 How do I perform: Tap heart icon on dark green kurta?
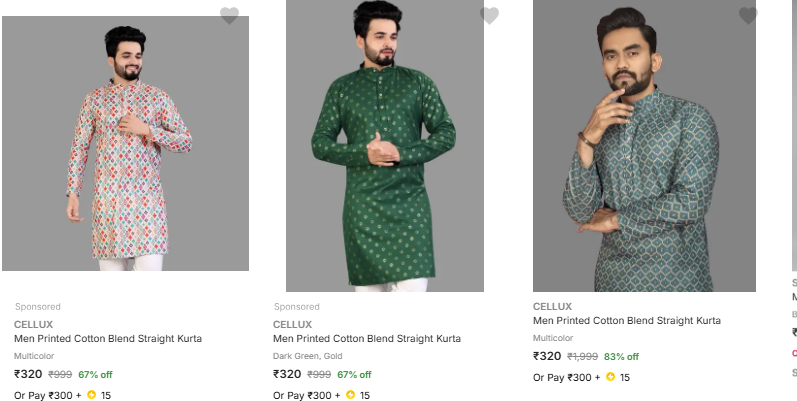click(489, 16)
